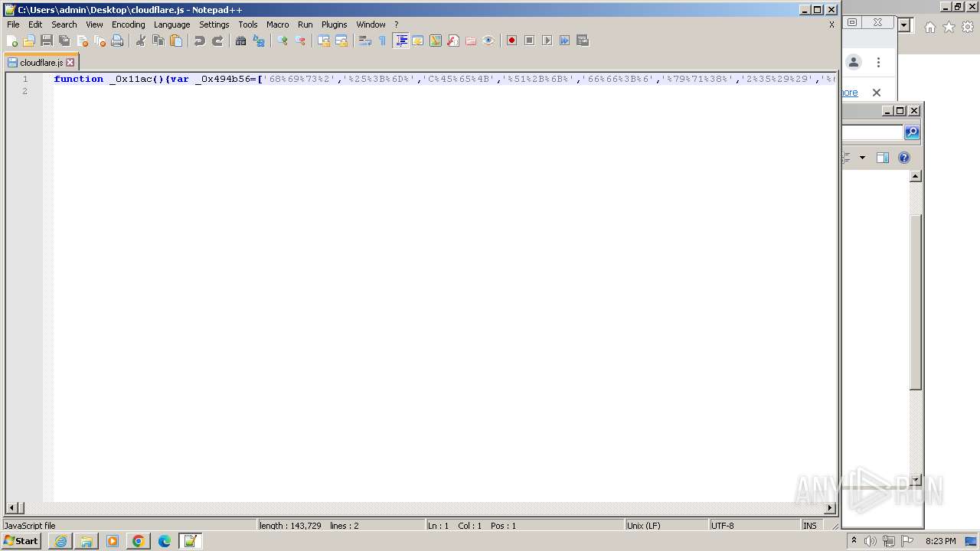
Task: Click search magnifier button in background window
Action: (x=912, y=132)
